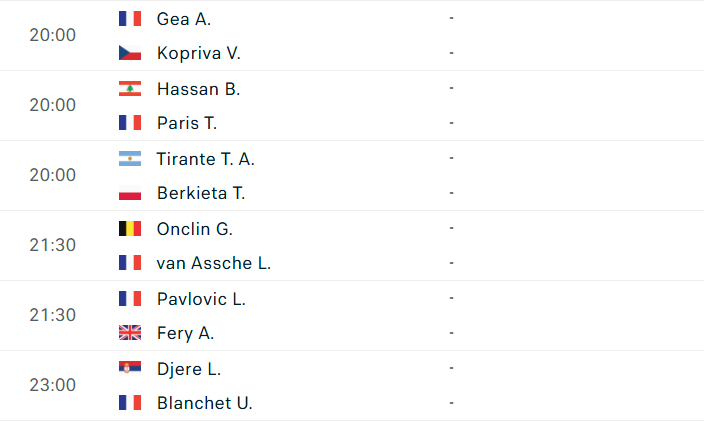Image resolution: width=704 pixels, height=423 pixels.
Task: Select player Paris T.
Action: [187, 123]
